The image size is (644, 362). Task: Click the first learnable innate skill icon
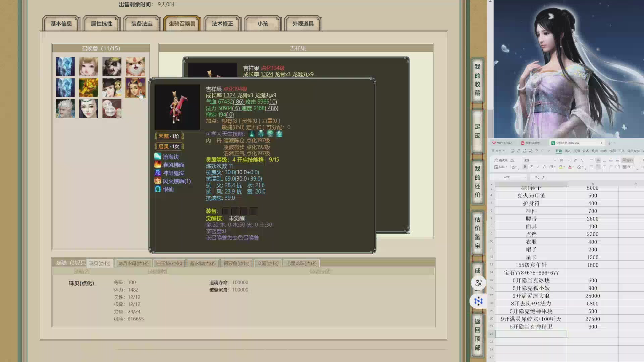[x=252, y=134]
